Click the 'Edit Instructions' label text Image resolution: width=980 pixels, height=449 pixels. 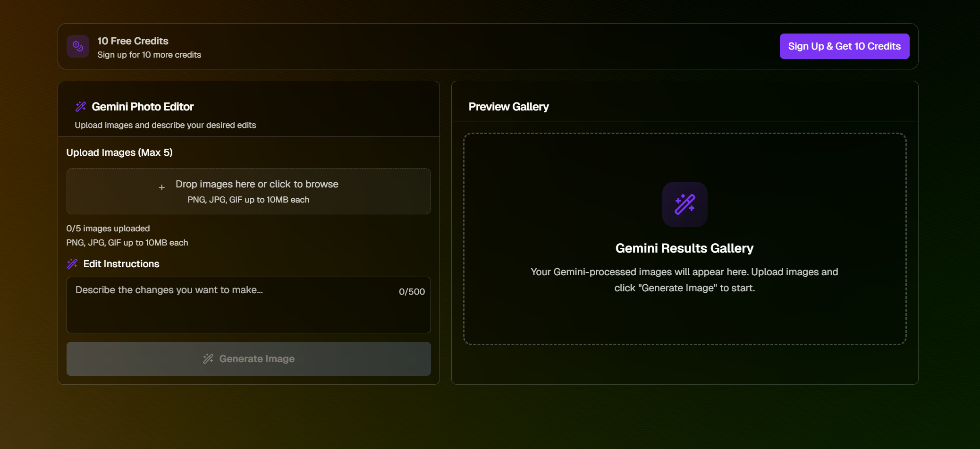(121, 264)
